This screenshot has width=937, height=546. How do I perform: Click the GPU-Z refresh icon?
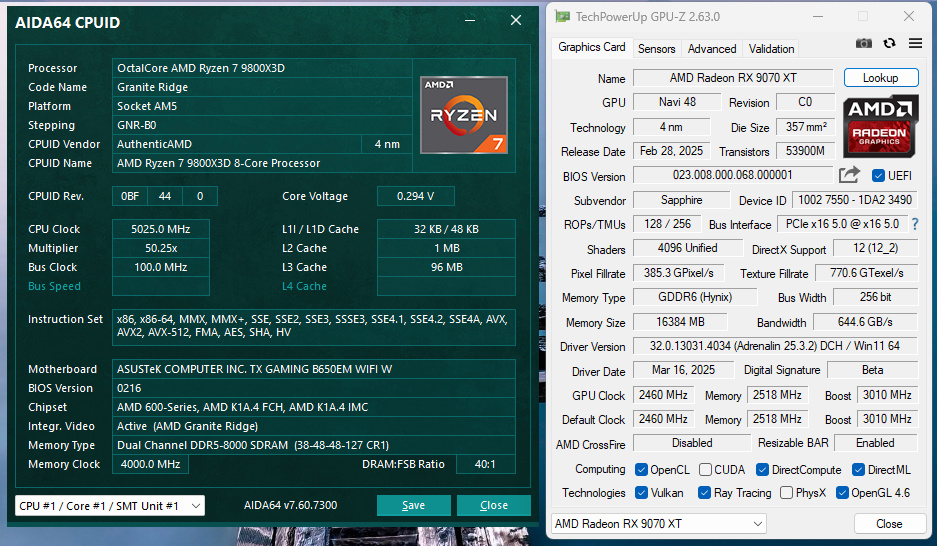tap(889, 43)
